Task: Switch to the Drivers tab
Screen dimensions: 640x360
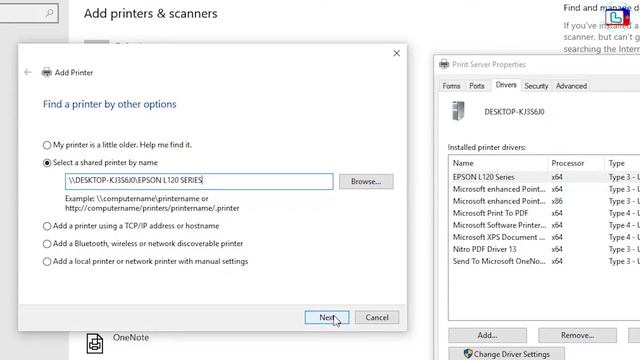Action: click(506, 85)
